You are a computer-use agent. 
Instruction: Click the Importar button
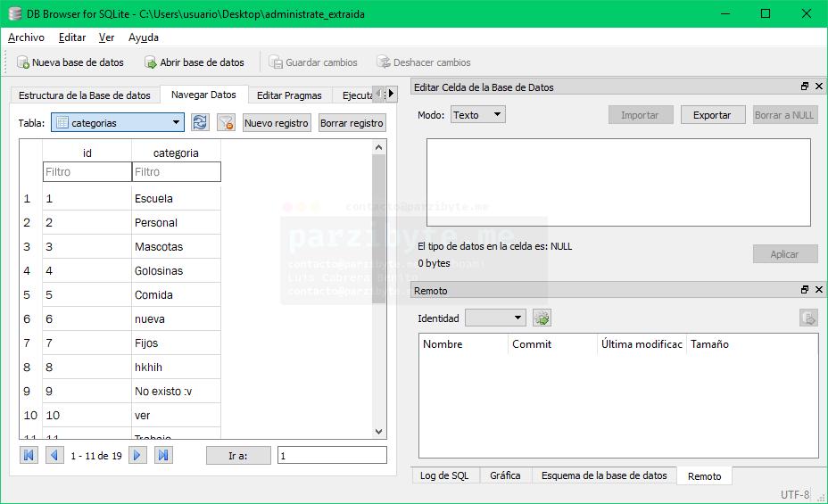point(640,115)
